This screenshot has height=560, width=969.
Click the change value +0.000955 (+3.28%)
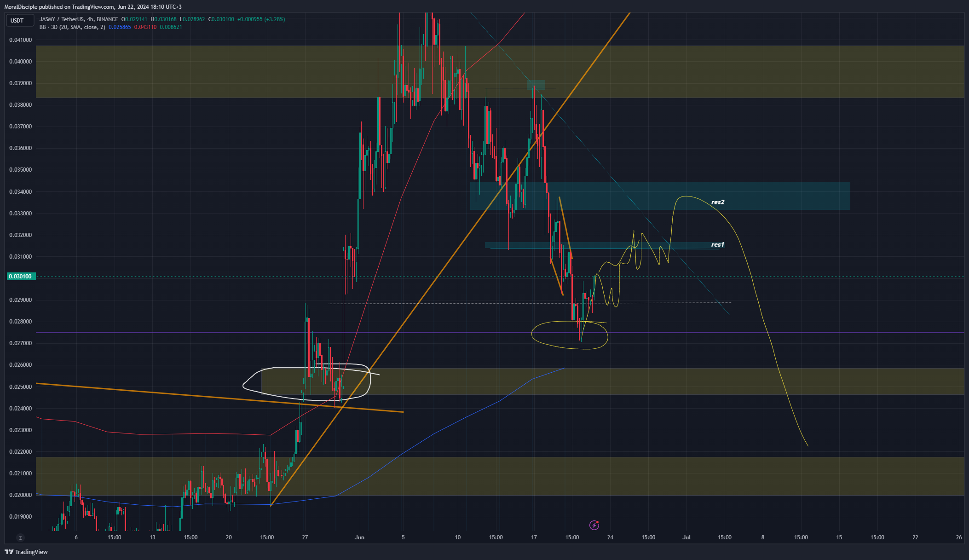(261, 19)
